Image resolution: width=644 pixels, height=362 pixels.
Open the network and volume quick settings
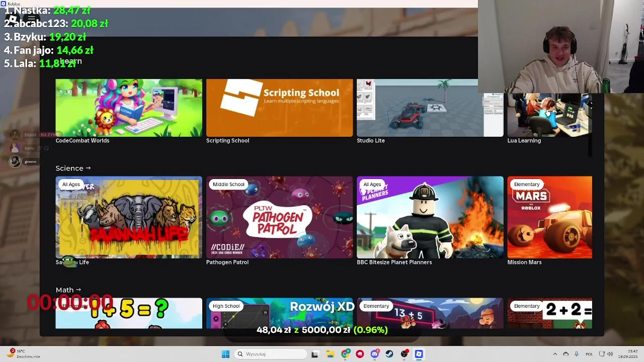pos(606,354)
